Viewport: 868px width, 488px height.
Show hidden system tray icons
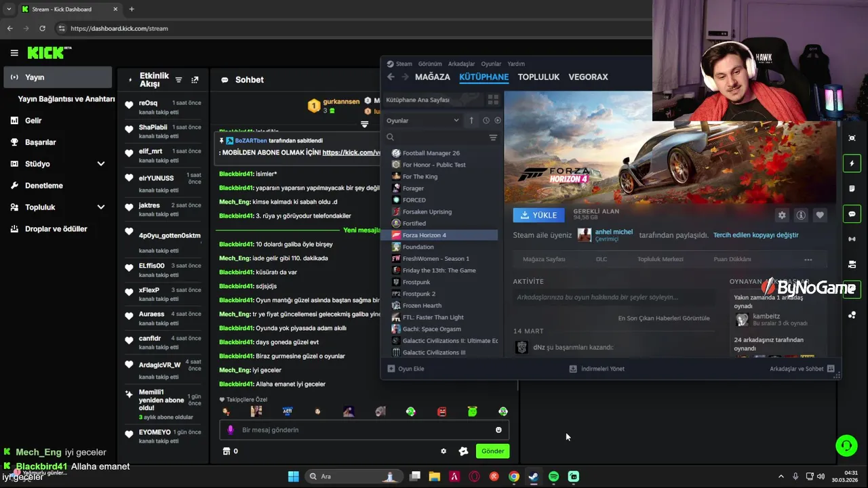click(781, 476)
